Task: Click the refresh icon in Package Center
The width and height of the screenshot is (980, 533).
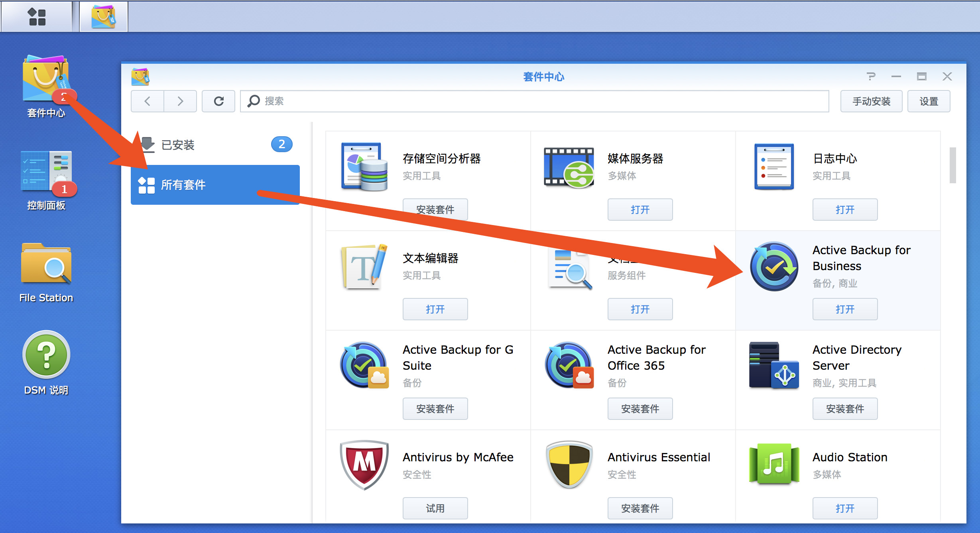Action: coord(218,101)
